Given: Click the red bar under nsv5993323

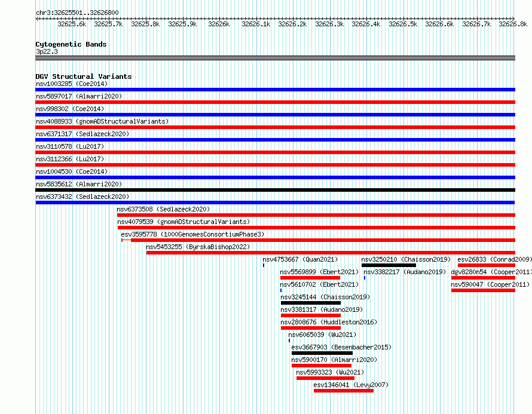Looking at the screenshot, I should pos(325,378).
